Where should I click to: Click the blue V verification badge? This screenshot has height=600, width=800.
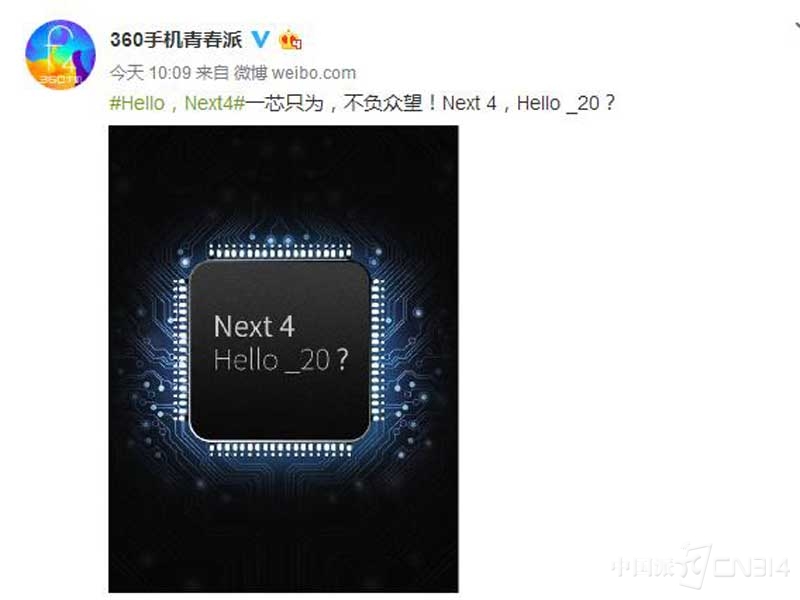261,39
